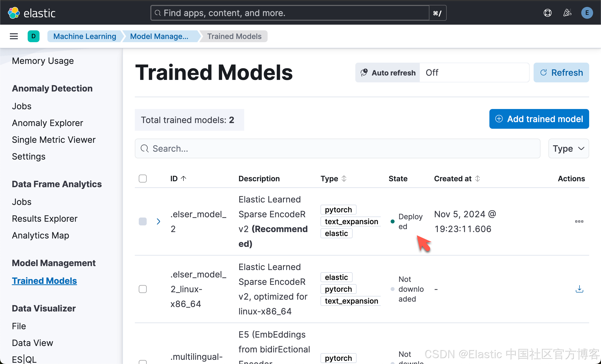The width and height of the screenshot is (601, 364).
Task: Click the pytorch tag on .elser_model_2
Action: point(338,210)
